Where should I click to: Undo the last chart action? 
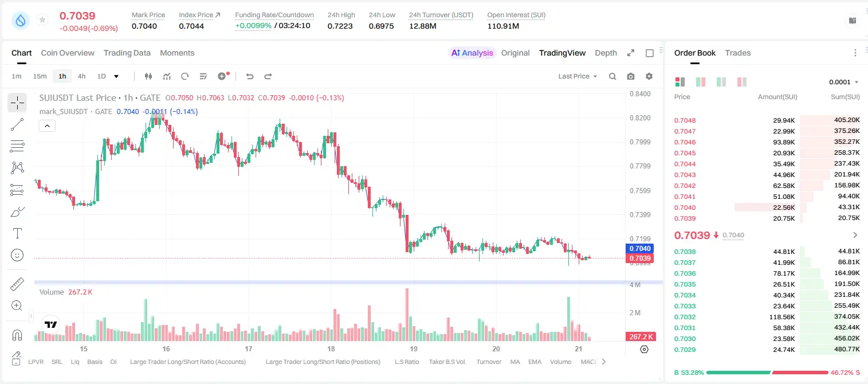[249, 76]
